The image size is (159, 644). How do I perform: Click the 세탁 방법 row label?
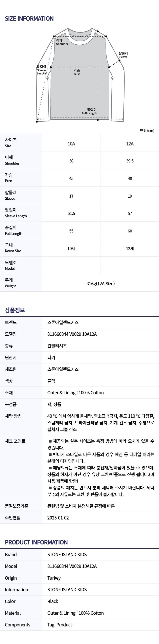(13, 416)
